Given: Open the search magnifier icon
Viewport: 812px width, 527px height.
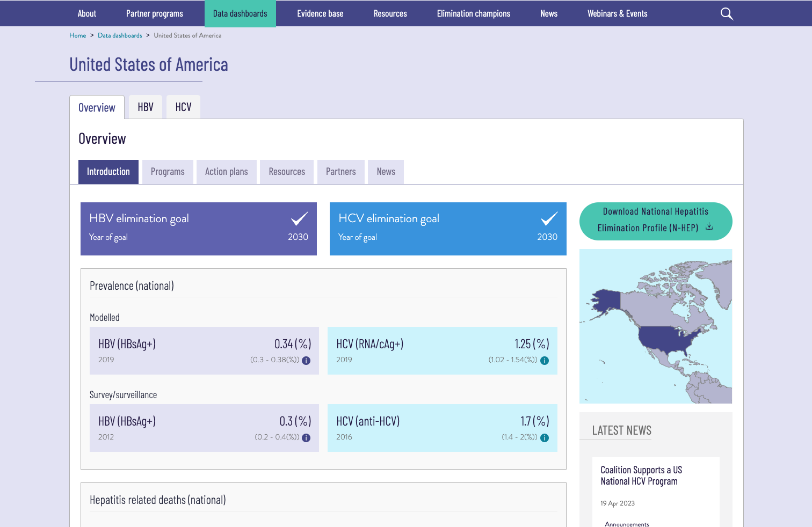Looking at the screenshot, I should 727,13.
